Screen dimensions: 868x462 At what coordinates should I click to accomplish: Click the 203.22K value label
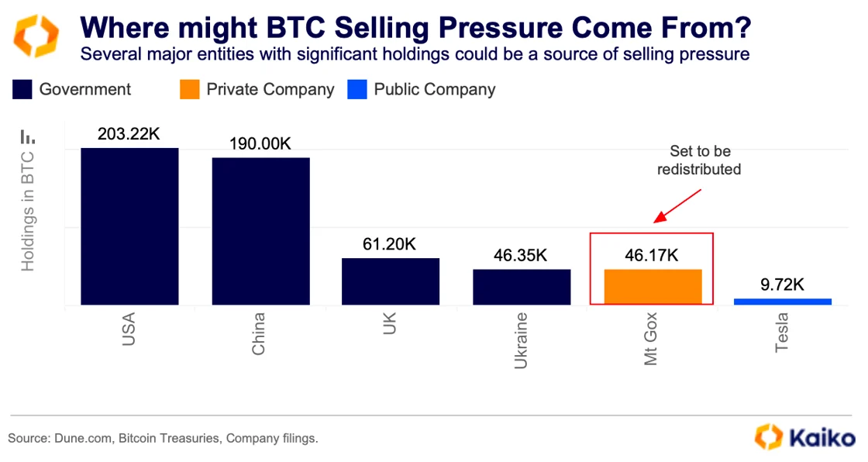[129, 134]
